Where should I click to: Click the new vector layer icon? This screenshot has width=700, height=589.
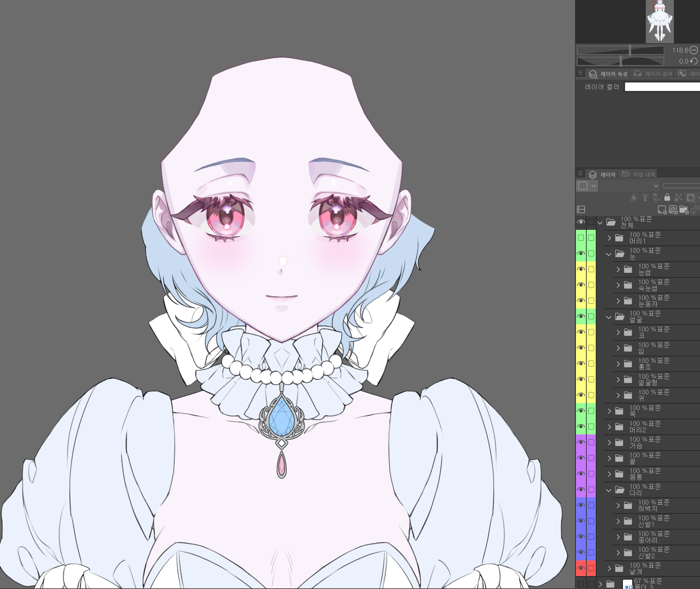[673, 210]
